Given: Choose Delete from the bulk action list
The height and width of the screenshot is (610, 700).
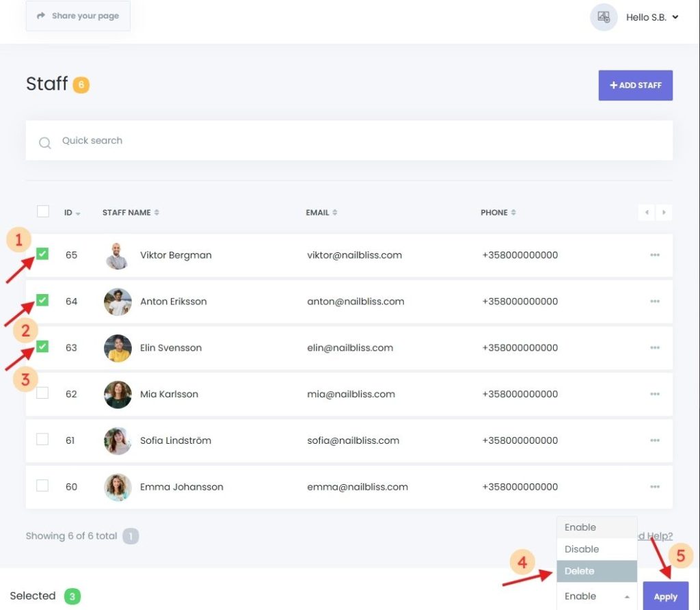Looking at the screenshot, I should (x=597, y=571).
